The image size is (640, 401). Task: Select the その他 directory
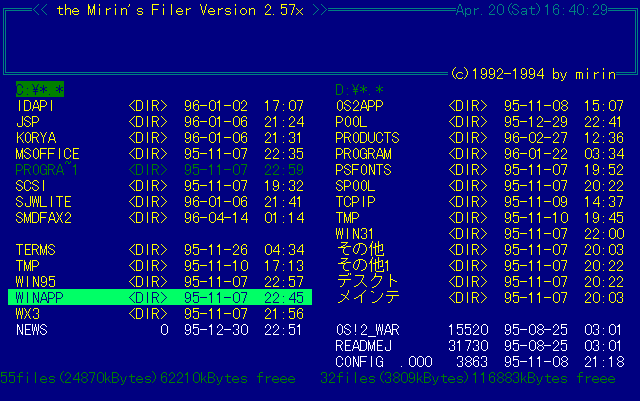pos(480,250)
